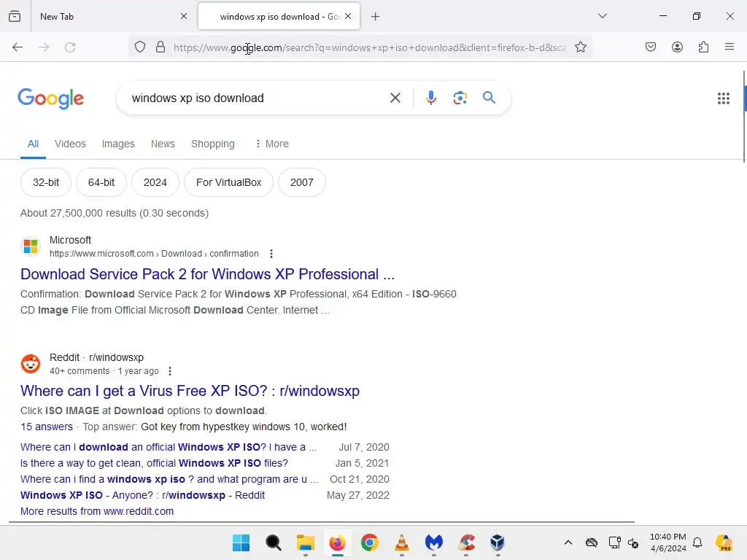This screenshot has height=560, width=747.
Task: Switch to the Images results tab
Action: coord(118,144)
